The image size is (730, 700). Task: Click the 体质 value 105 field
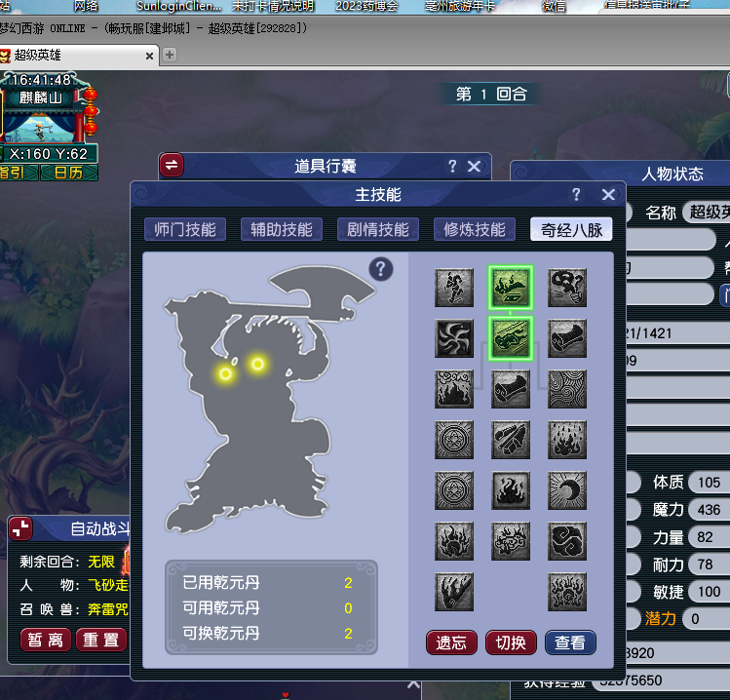point(710,483)
